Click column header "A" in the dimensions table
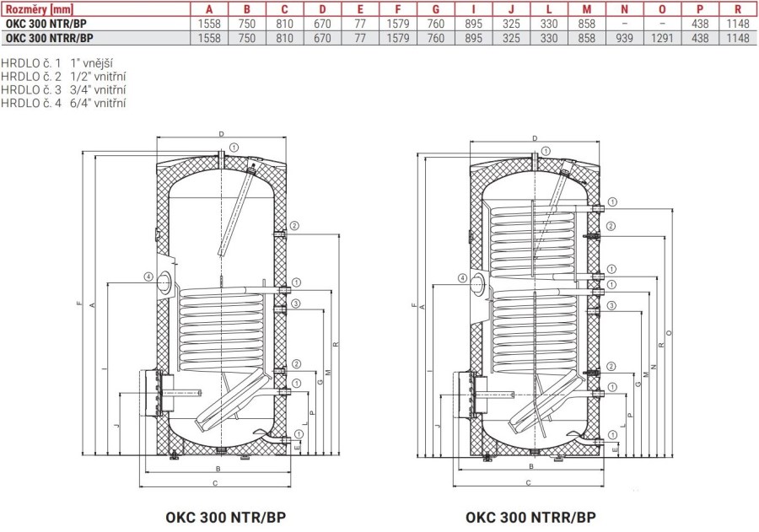The image size is (759, 532). click(x=209, y=9)
